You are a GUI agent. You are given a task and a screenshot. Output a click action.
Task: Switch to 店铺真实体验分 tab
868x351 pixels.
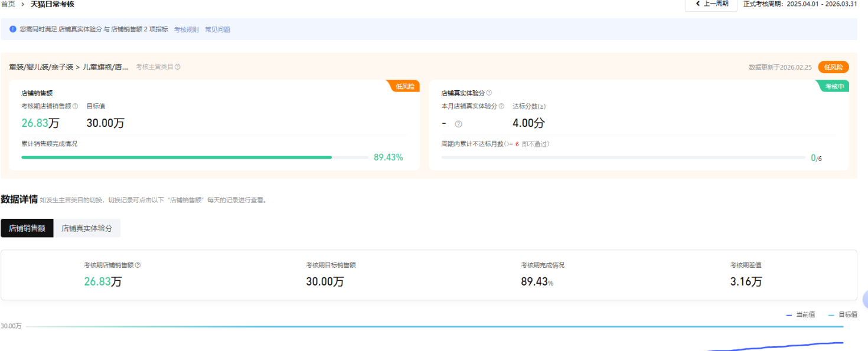[x=87, y=228]
